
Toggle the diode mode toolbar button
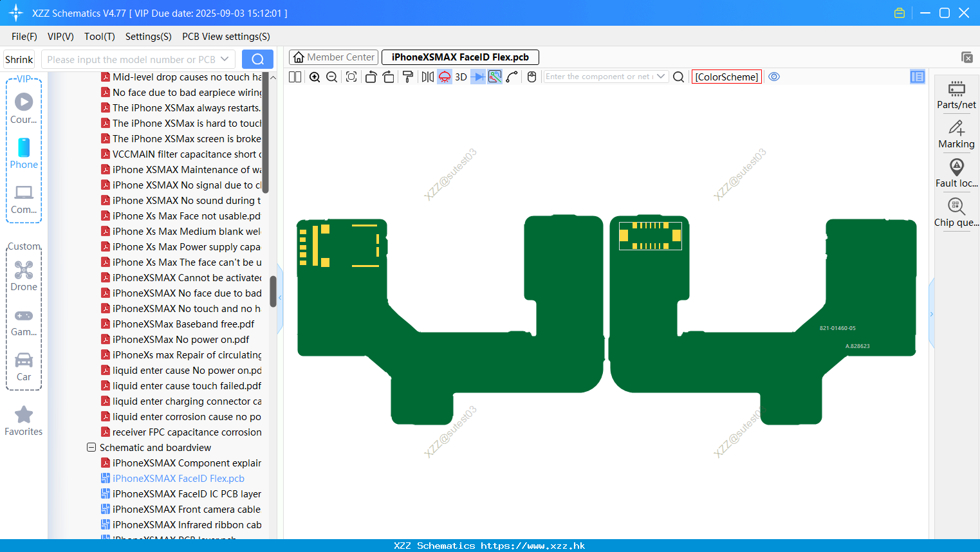click(477, 77)
